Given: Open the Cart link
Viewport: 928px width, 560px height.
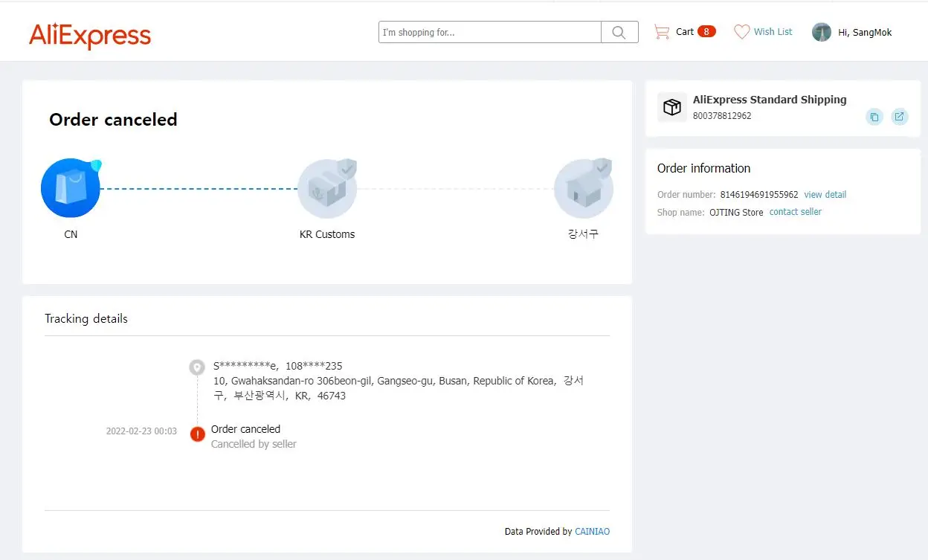Looking at the screenshot, I should [685, 32].
